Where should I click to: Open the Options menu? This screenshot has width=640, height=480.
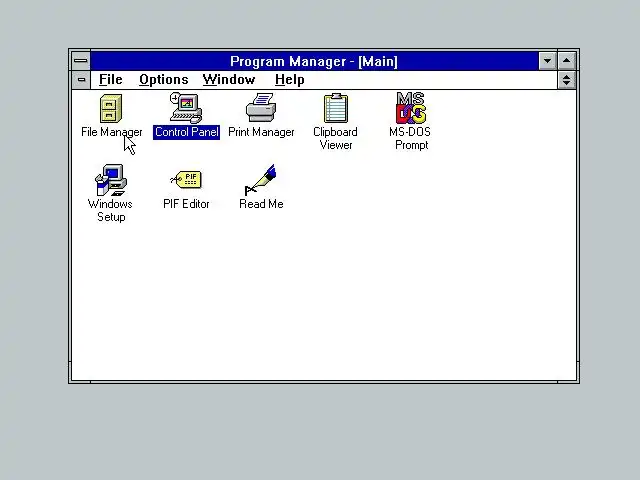tap(164, 80)
